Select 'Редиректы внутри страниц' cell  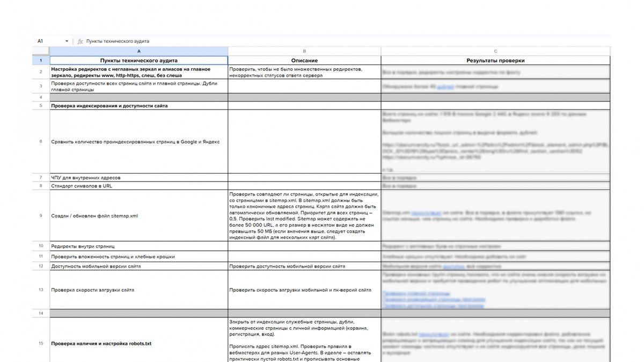[x=139, y=247]
